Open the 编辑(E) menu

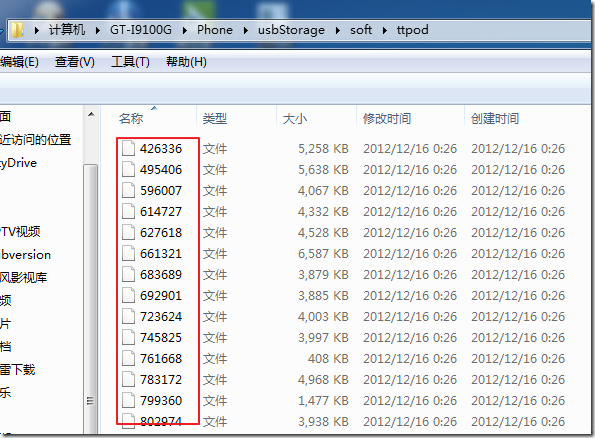click(19, 61)
